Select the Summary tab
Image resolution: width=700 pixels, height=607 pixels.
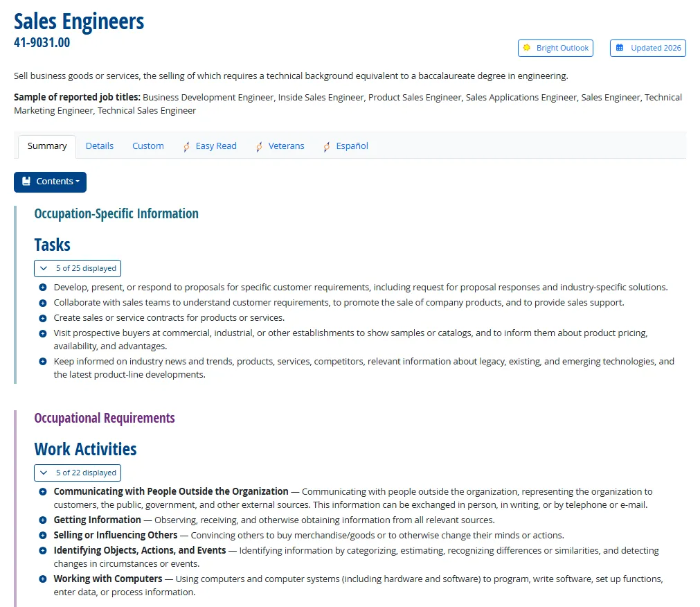pyautogui.click(x=47, y=146)
